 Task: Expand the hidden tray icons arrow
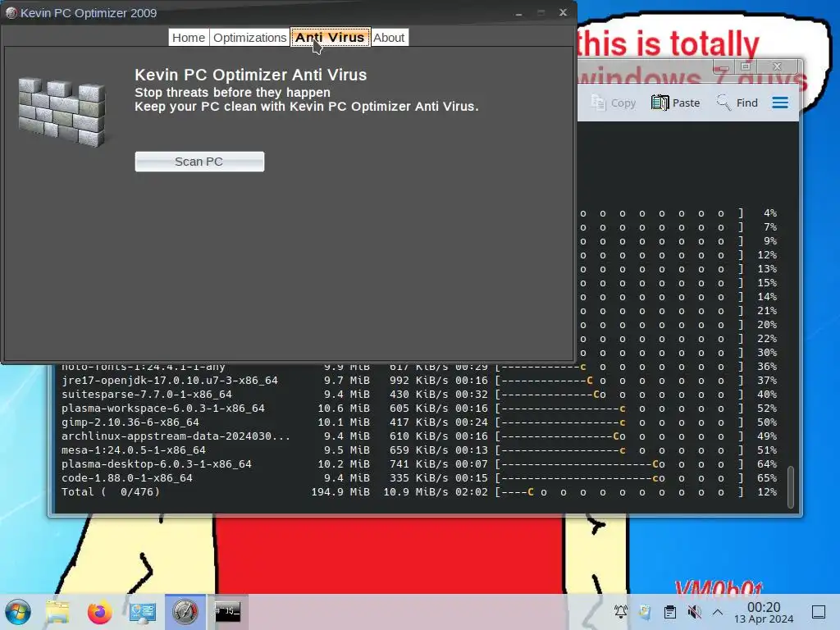(718, 612)
